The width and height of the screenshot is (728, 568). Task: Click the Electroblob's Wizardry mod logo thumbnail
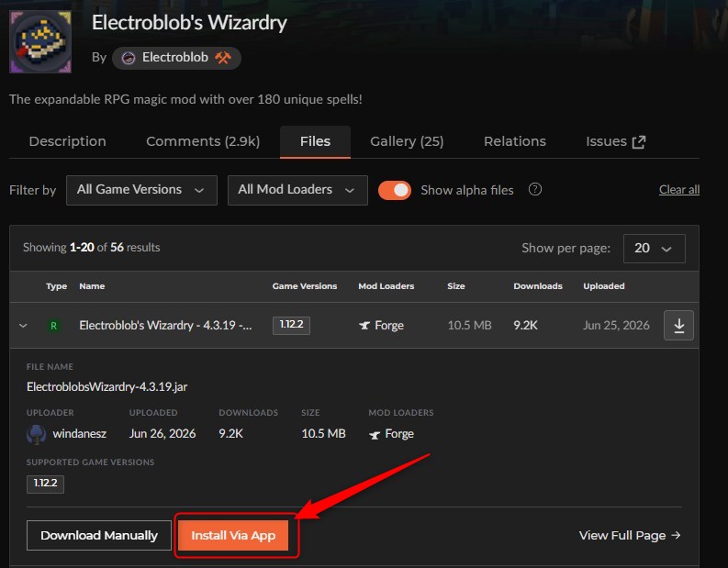40,42
